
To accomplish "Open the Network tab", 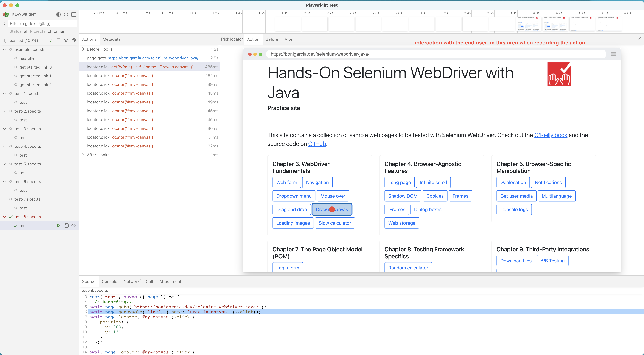I will point(132,281).
